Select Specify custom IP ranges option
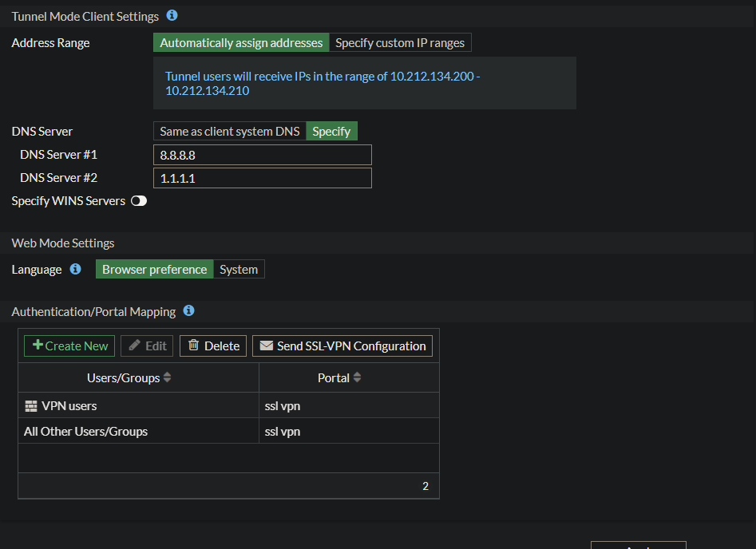This screenshot has width=756, height=549. (x=399, y=43)
